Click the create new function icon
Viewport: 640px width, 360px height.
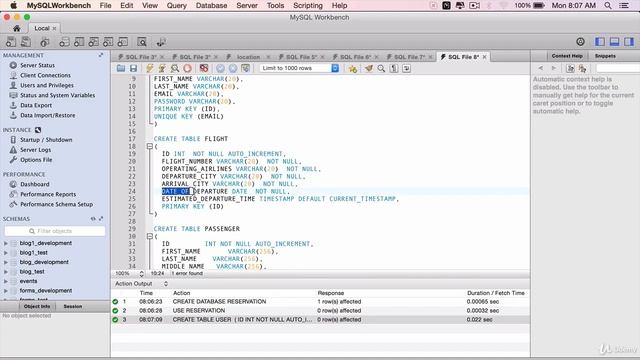click(123, 42)
